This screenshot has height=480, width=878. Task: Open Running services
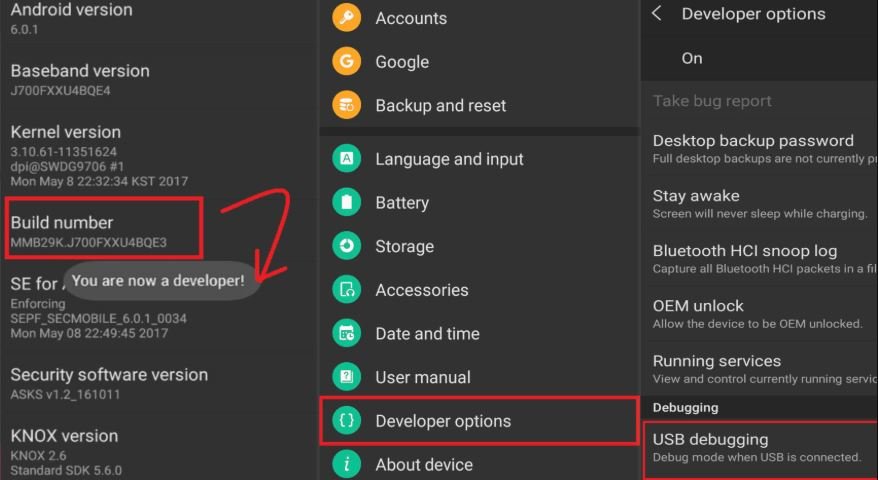pyautogui.click(x=759, y=369)
